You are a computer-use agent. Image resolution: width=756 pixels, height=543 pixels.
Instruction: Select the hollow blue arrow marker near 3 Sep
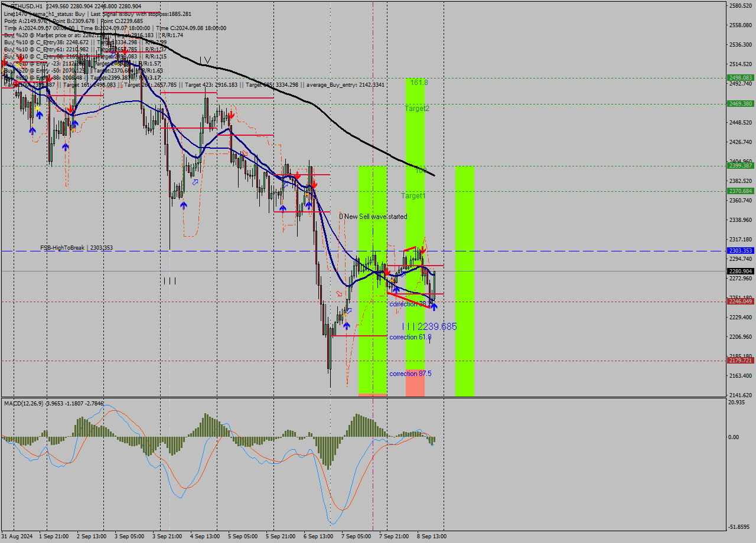pyautogui.click(x=195, y=182)
